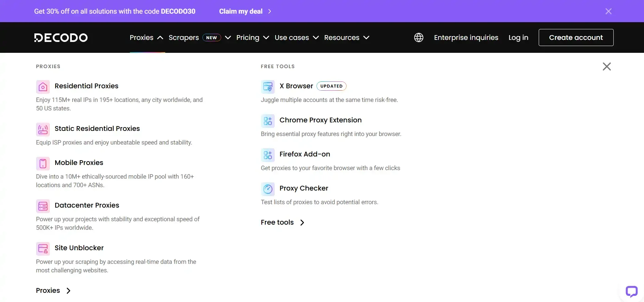This screenshot has height=302, width=644.
Task: Open X Browser tool
Action: [x=296, y=86]
